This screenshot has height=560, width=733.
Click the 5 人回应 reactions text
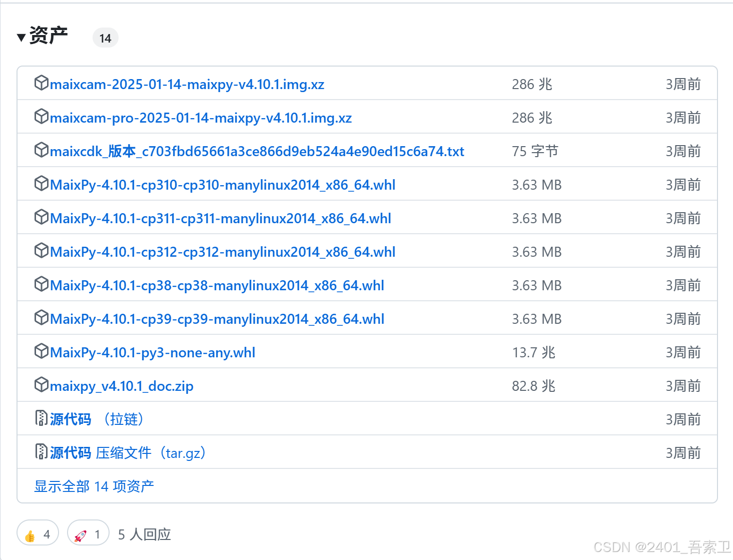(145, 534)
